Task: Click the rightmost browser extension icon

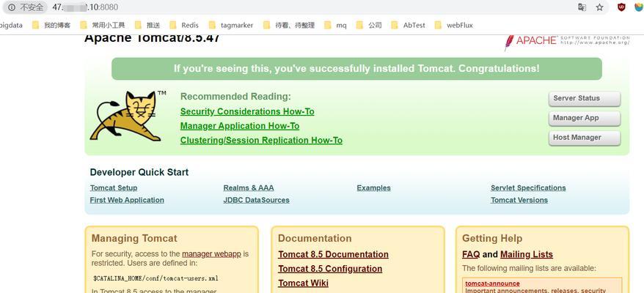Action: point(639,7)
